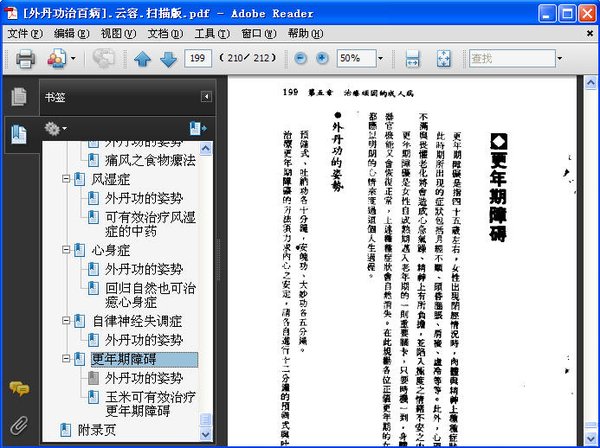This screenshot has width=600, height=448.
Task: Collapse the 风湿症 bookmark node
Action: pos(66,179)
